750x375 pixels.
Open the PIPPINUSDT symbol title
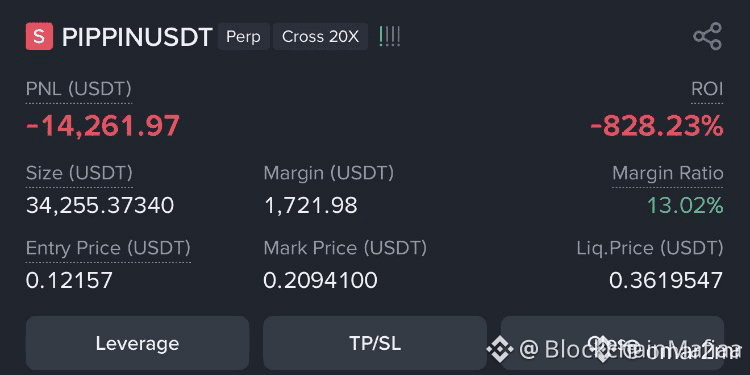[137, 37]
